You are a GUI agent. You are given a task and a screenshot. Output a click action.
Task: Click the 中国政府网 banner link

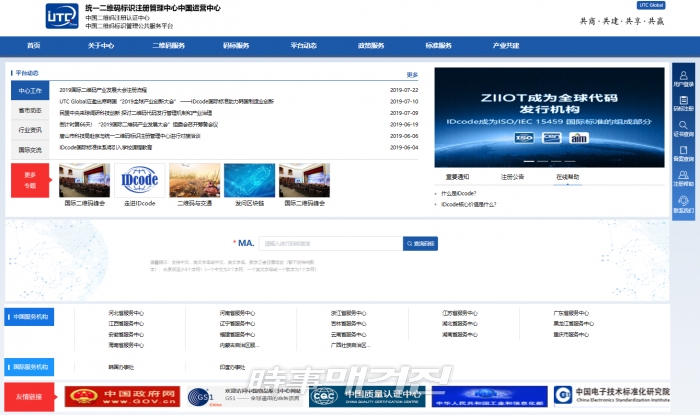[x=122, y=397]
